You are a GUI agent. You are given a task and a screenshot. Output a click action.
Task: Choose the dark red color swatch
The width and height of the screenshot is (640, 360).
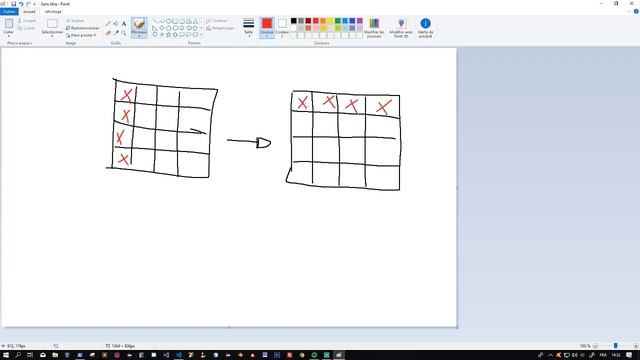[308, 21]
